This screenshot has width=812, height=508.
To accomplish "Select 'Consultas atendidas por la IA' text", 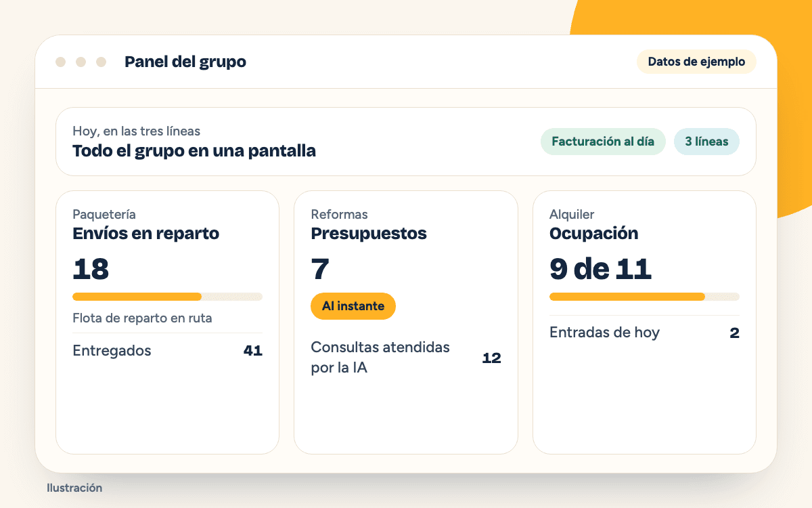I will 380,358.
